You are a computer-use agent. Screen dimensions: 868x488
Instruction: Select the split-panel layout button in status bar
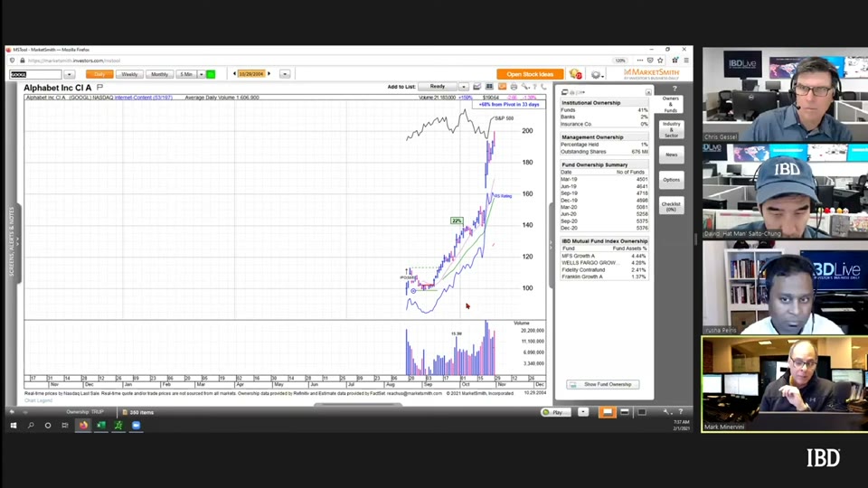click(x=625, y=412)
